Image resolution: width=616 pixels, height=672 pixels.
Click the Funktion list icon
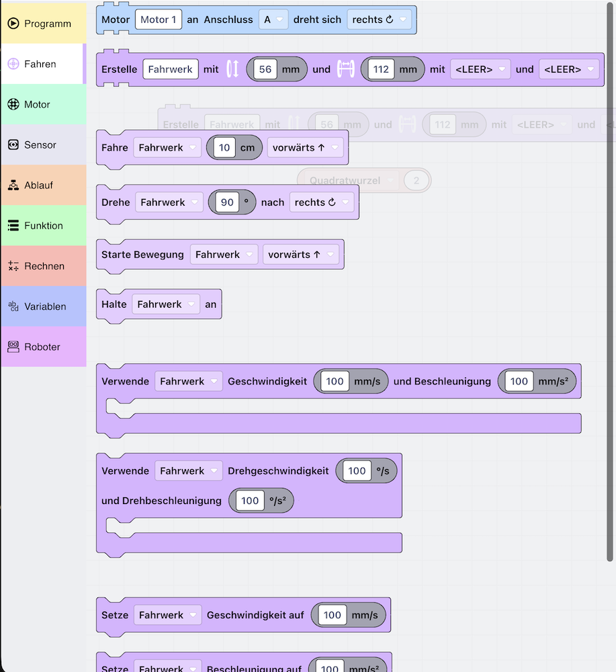(x=13, y=226)
